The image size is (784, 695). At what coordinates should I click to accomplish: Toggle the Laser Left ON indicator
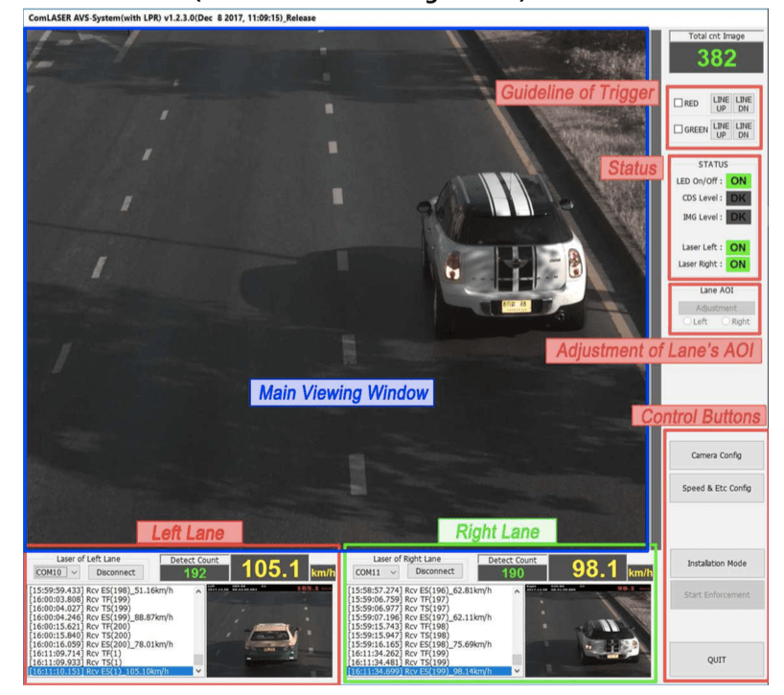tap(738, 247)
